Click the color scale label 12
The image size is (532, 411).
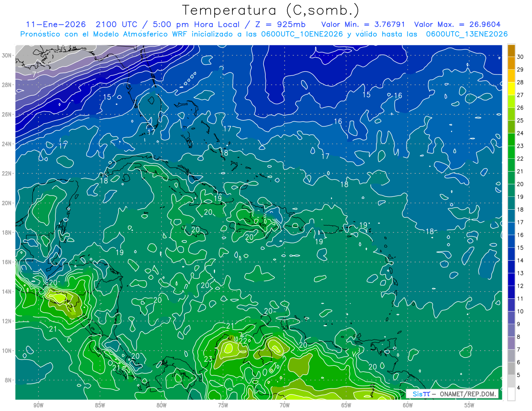coord(521,286)
